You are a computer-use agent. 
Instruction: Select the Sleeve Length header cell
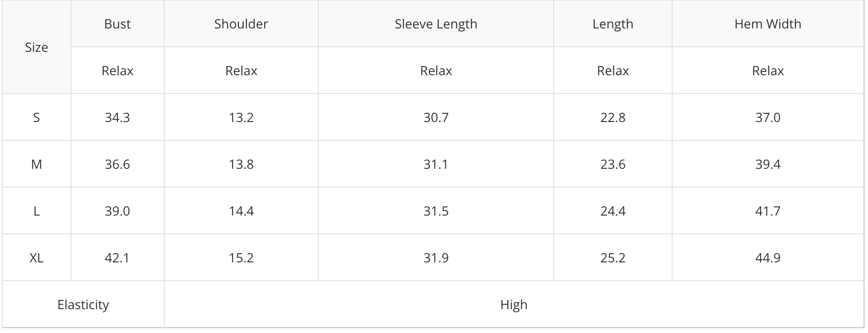(x=436, y=24)
